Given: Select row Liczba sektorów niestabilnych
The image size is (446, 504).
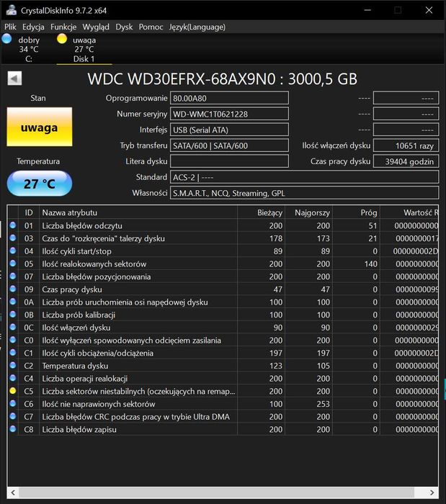Looking at the screenshot, I should pos(223,391).
